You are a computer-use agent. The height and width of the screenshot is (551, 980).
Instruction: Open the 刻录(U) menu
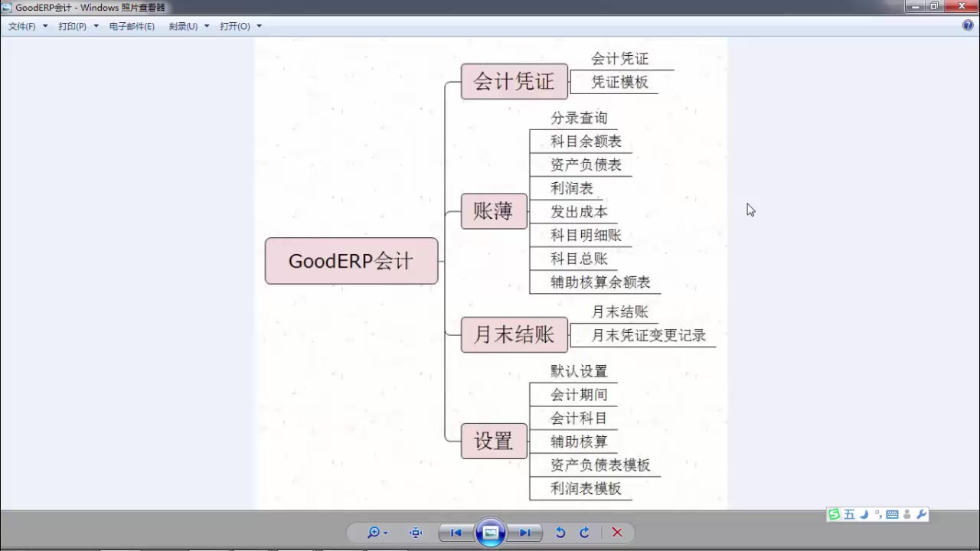[x=189, y=26]
